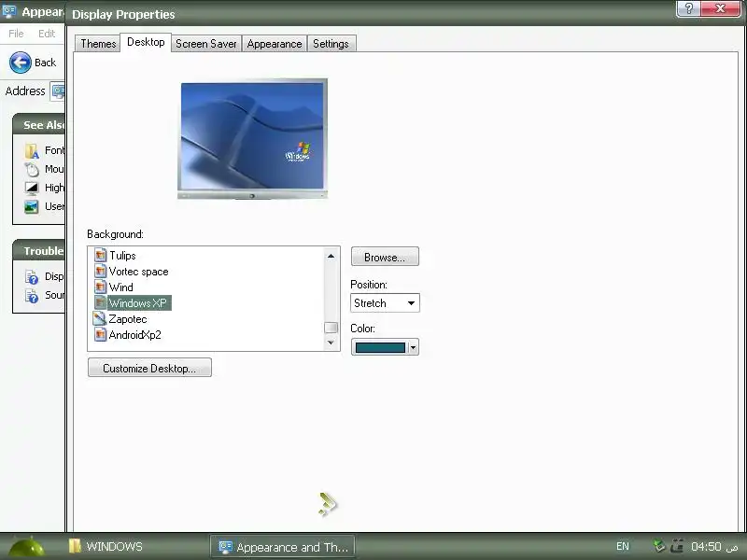Click the Browse... button
Image resolution: width=747 pixels, height=560 pixels.
tap(385, 257)
